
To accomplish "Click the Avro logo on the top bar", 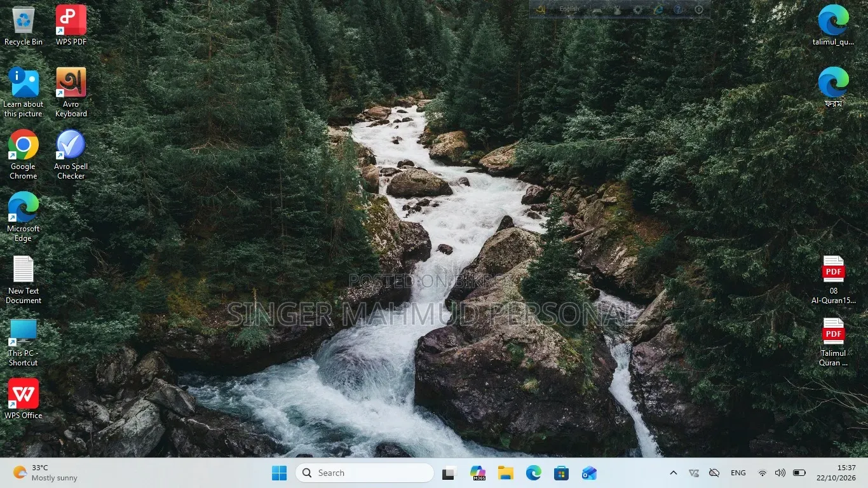I will tap(541, 10).
